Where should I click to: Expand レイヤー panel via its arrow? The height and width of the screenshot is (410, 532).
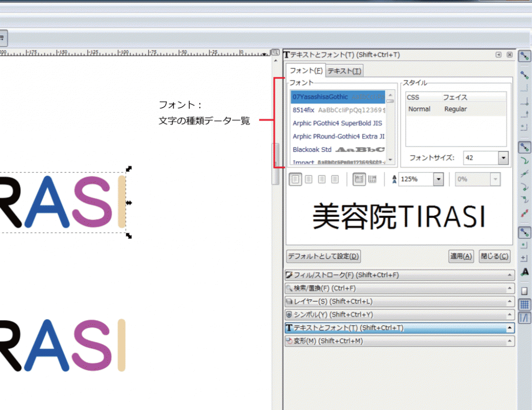coord(509,301)
